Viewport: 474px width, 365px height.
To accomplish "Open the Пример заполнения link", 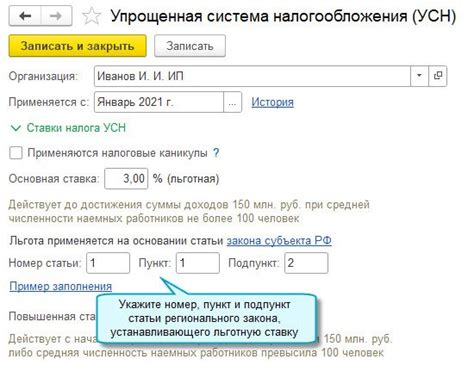I will [x=60, y=286].
